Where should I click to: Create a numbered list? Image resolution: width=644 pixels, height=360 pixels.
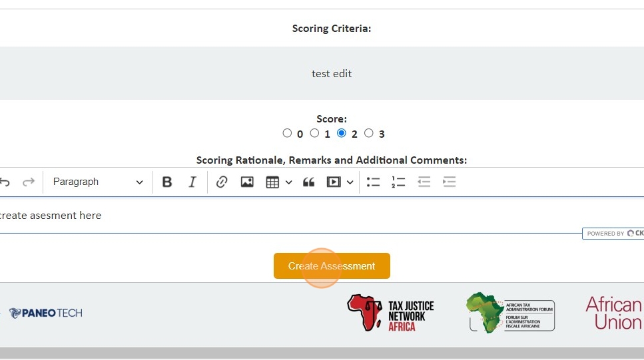point(398,182)
